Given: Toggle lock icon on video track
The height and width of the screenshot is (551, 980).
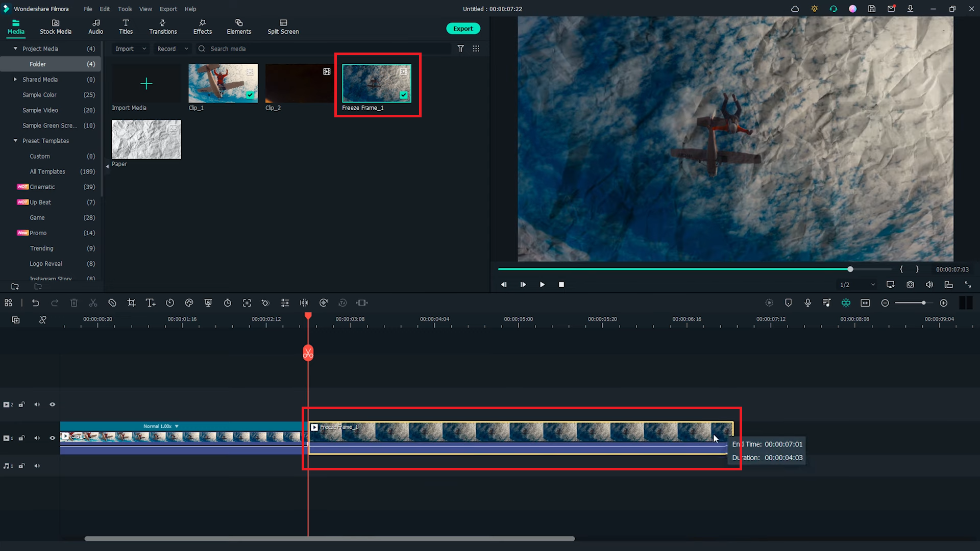Looking at the screenshot, I should [21, 438].
